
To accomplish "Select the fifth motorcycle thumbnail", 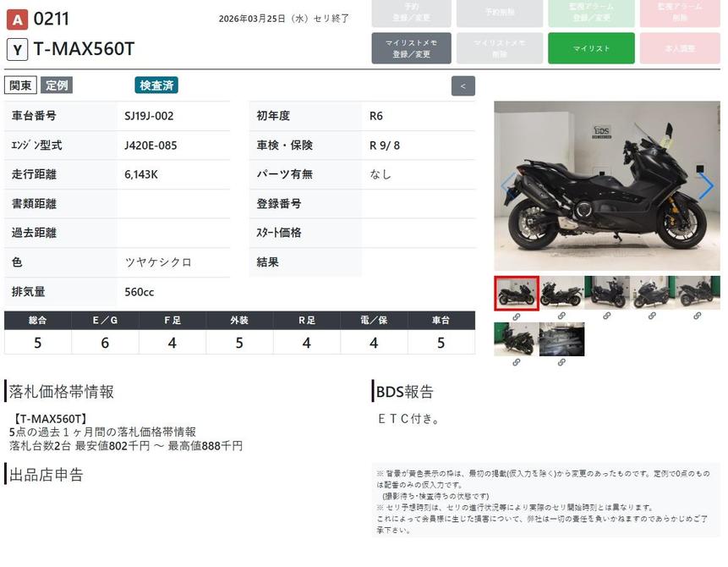I will (698, 292).
